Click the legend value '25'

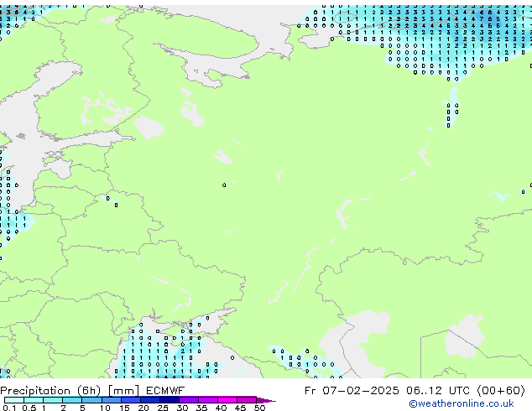point(163,408)
